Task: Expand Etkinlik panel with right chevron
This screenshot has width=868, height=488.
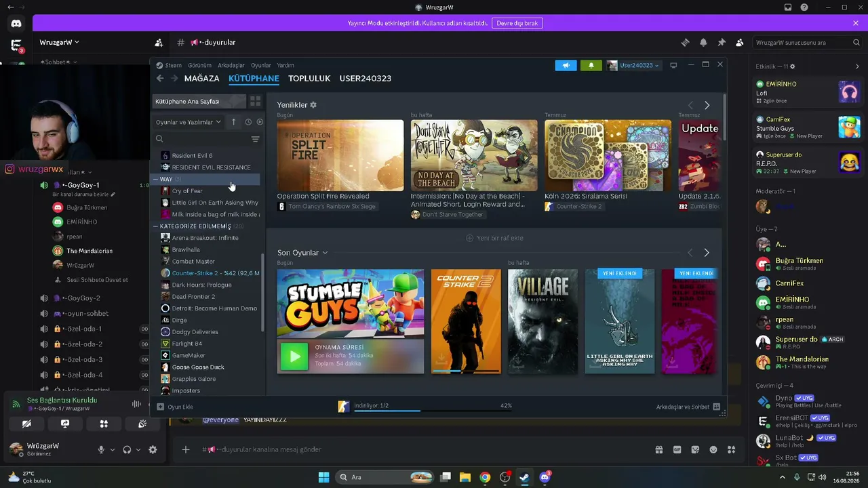Action: (857, 66)
